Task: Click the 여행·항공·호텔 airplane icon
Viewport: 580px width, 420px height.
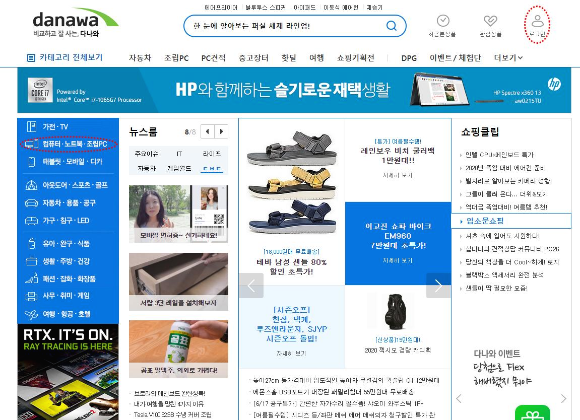Action: (31, 314)
